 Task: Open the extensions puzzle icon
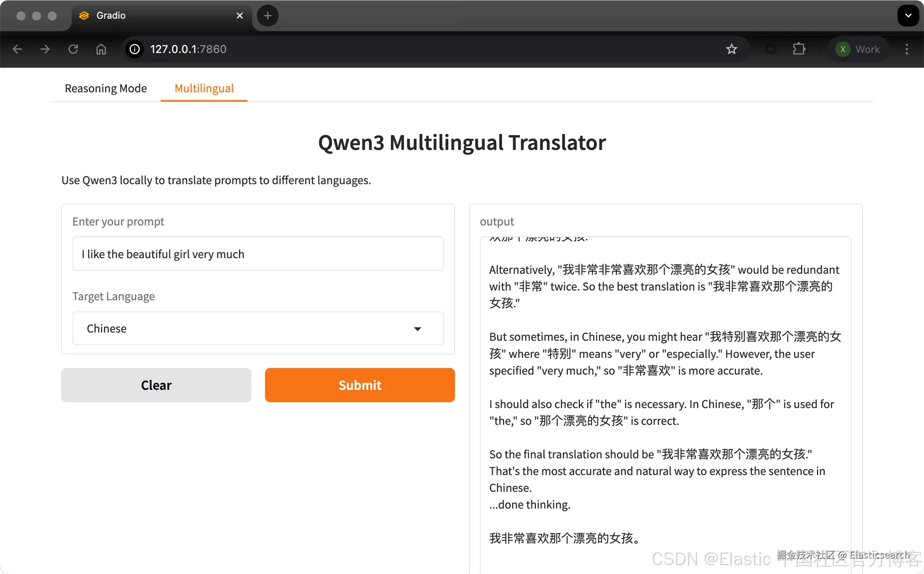point(799,49)
